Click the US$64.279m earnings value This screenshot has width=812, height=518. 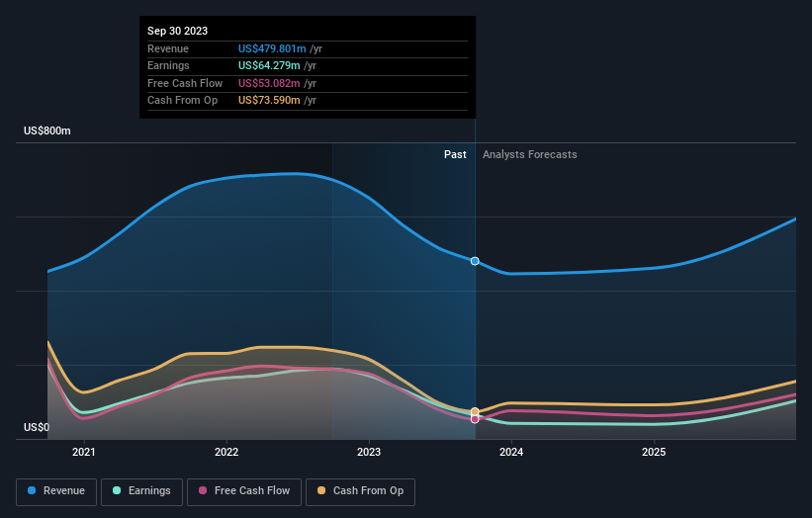coord(269,65)
